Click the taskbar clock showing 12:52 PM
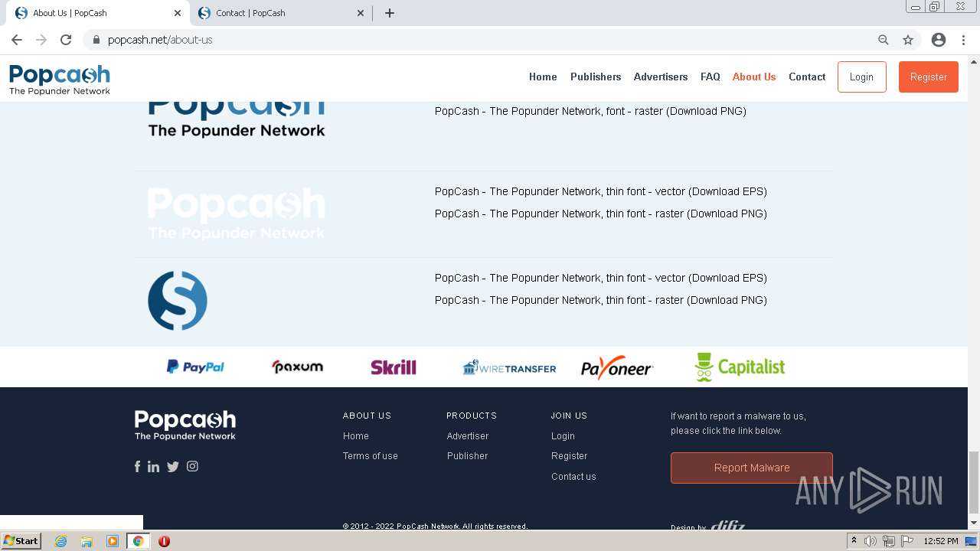The height and width of the screenshot is (551, 980). point(941,541)
